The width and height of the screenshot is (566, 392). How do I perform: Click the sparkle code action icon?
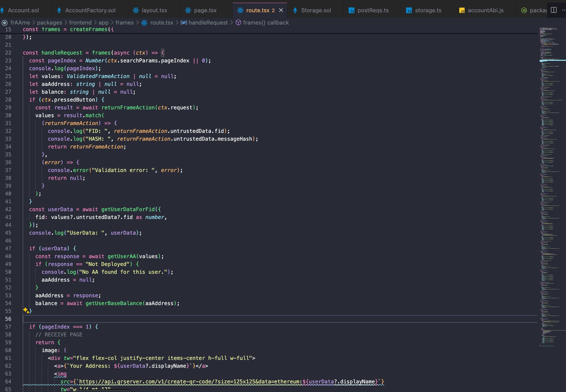click(x=26, y=310)
